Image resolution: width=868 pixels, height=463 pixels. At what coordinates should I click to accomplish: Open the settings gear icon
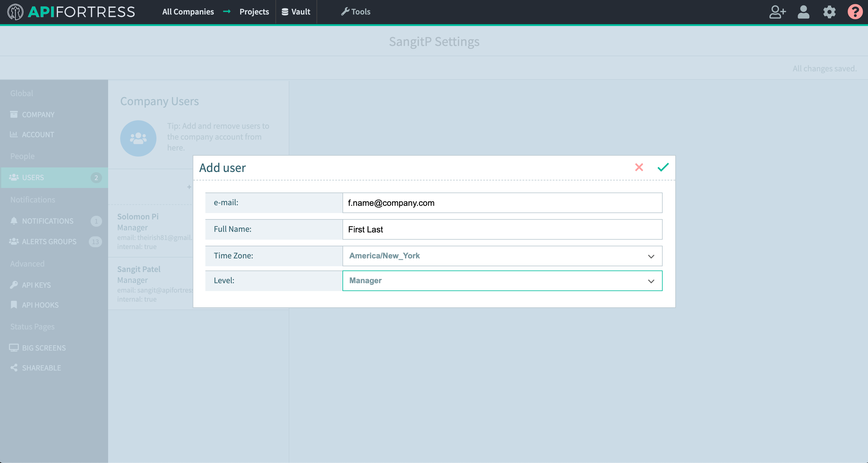tap(829, 12)
